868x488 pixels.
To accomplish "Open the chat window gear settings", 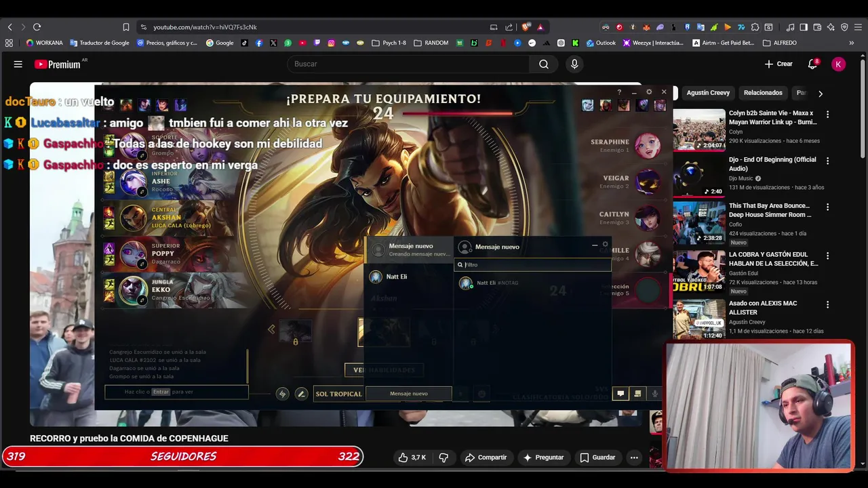I will coord(606,245).
